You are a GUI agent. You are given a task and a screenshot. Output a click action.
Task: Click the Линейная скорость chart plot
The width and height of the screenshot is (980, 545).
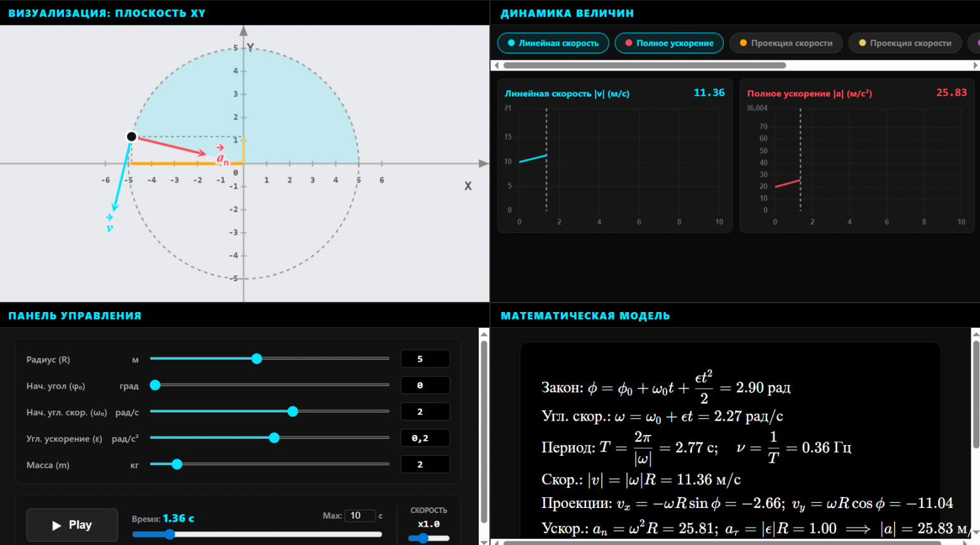[619, 159]
